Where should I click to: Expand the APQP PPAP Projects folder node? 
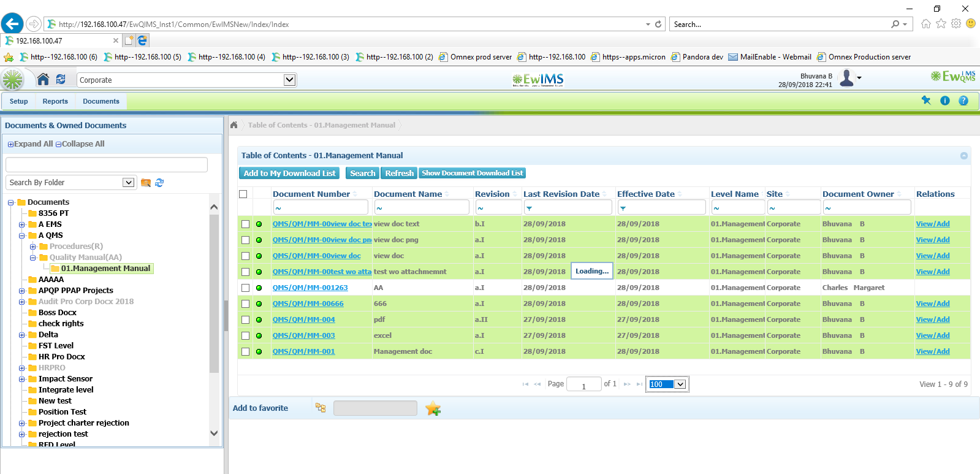tap(21, 291)
